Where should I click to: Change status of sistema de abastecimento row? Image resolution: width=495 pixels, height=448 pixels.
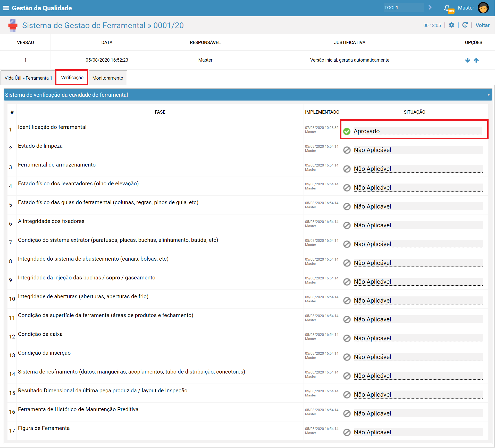(418, 263)
